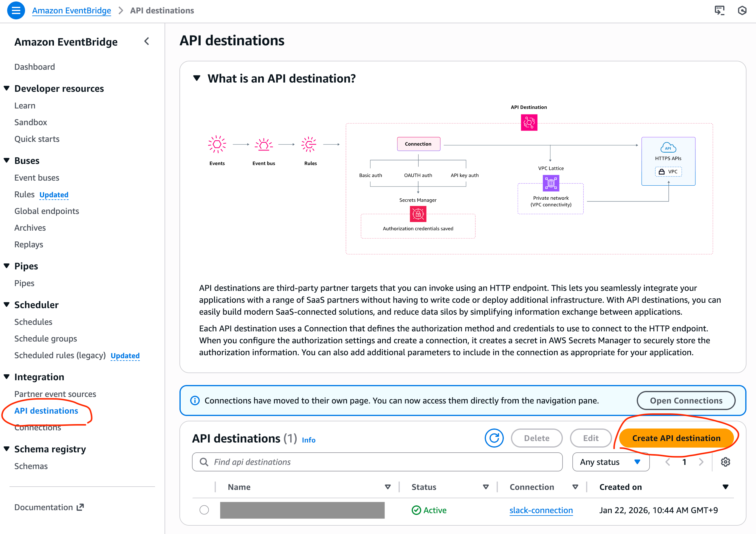Screen dimensions: 756x534
Task: Toggle sort order on the Created on column
Action: [726, 487]
